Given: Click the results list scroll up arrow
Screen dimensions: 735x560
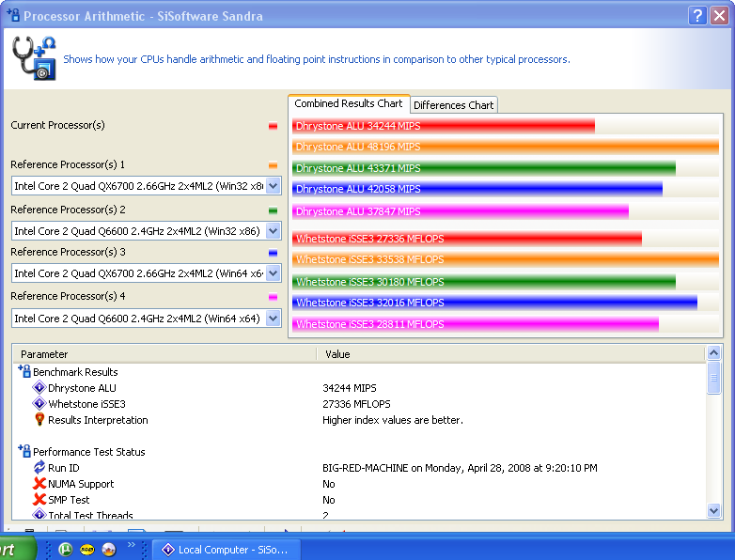Looking at the screenshot, I should point(713,353).
